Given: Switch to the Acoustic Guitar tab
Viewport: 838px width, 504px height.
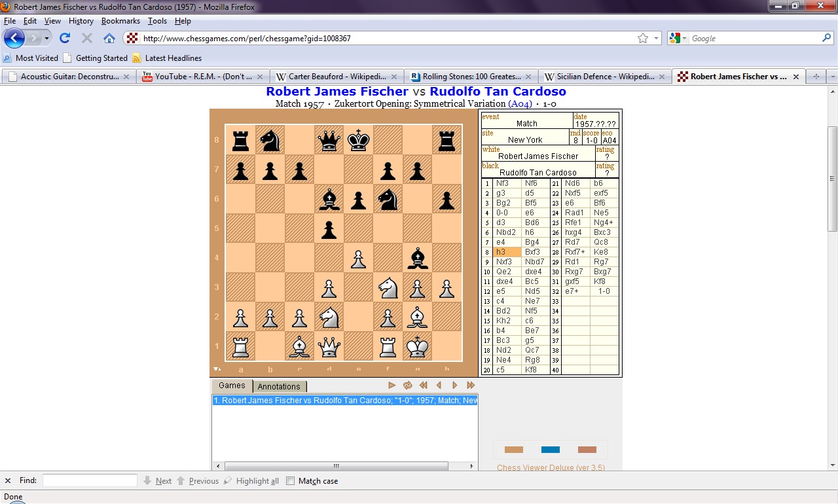Looking at the screenshot, I should coord(69,77).
